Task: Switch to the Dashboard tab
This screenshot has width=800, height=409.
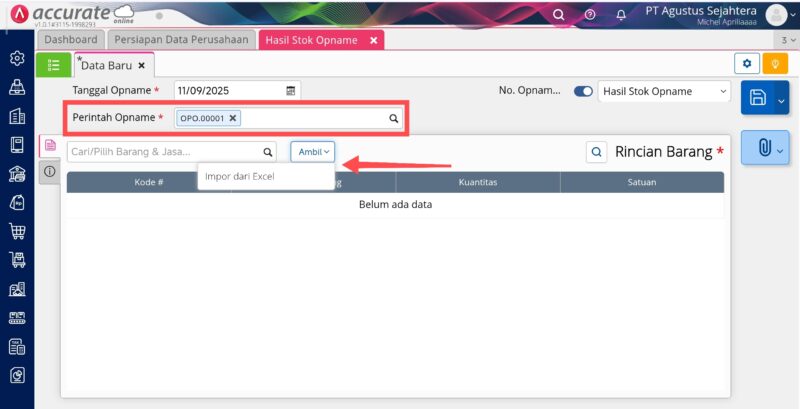Action: click(x=70, y=39)
